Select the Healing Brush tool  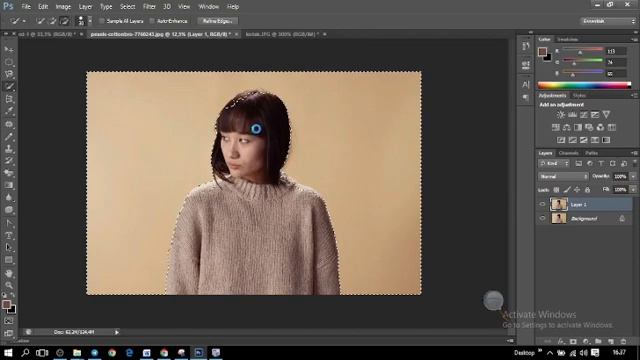9,124
